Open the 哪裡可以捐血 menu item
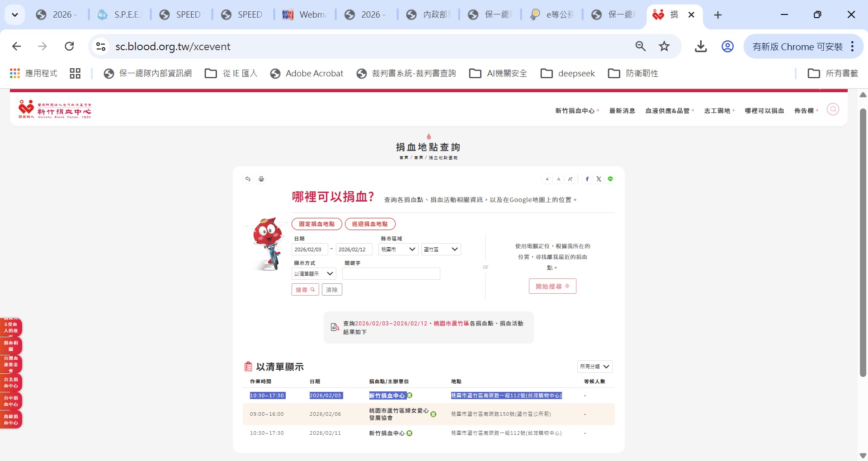This screenshot has height=461, width=868. coord(764,111)
